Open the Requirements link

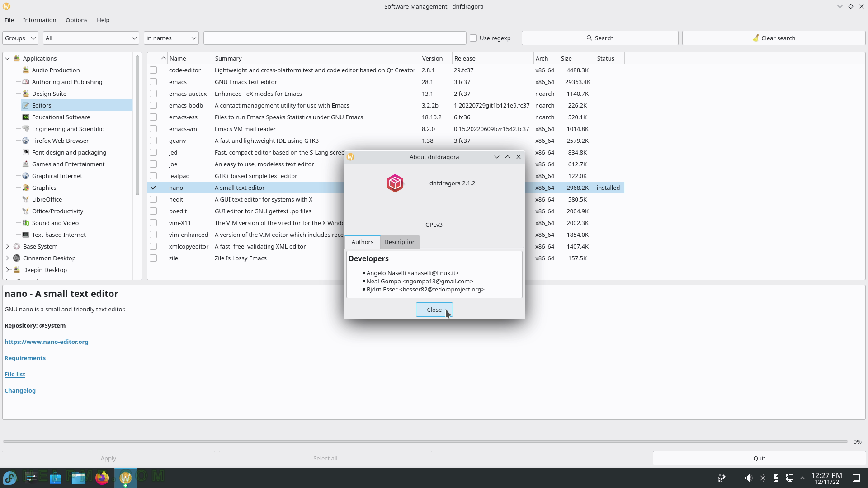click(25, 358)
